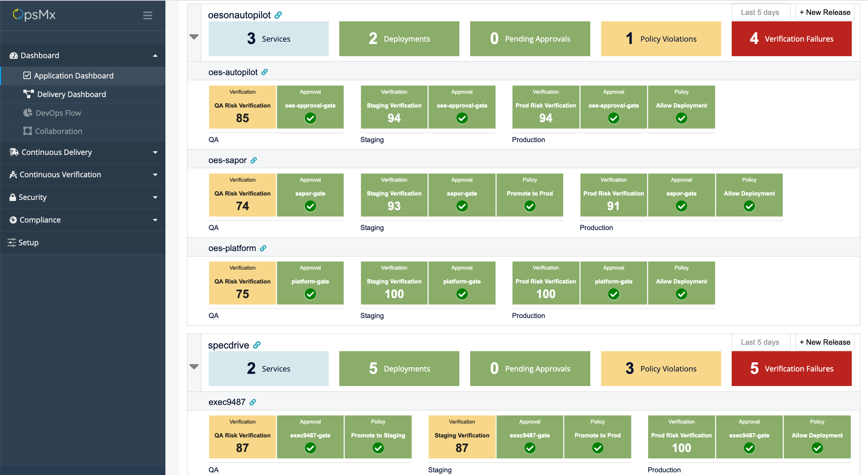Open the oes-platform QA Risk Verification 75 tile
Image resolution: width=868 pixels, height=475 pixels.
point(242,283)
